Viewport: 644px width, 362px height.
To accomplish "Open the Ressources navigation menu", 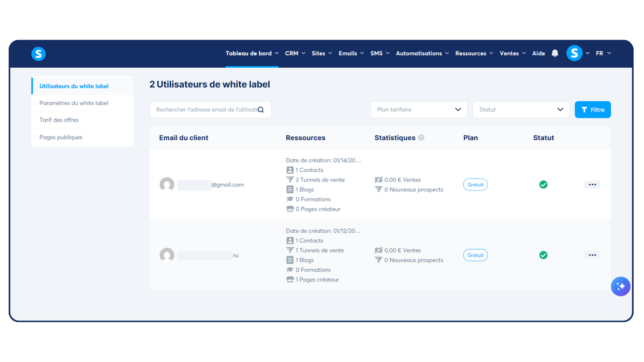I will (x=474, y=53).
